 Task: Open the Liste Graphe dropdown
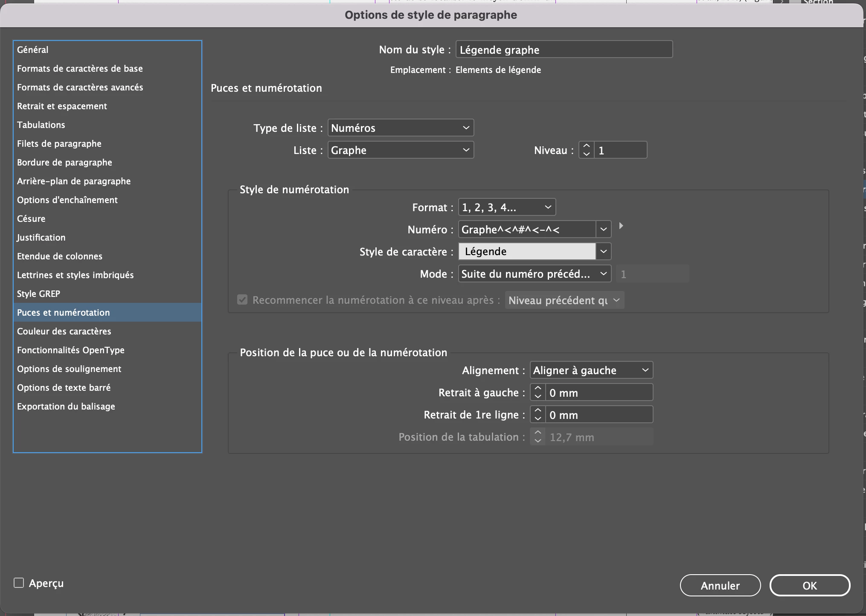[400, 150]
